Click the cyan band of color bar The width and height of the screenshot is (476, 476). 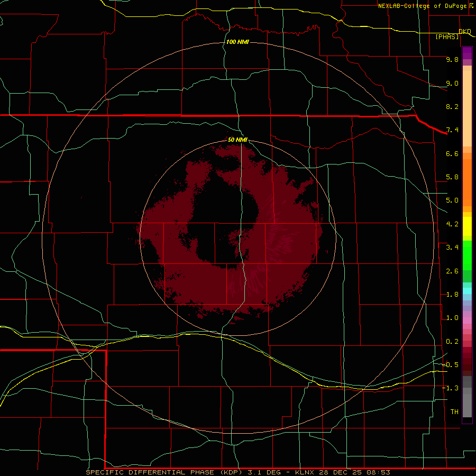coord(467,291)
